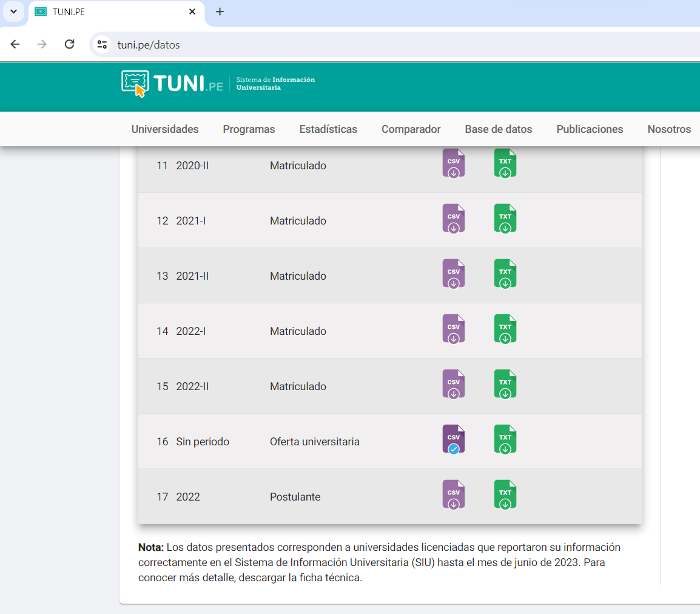Reload the page with browser refresh button

click(x=69, y=44)
